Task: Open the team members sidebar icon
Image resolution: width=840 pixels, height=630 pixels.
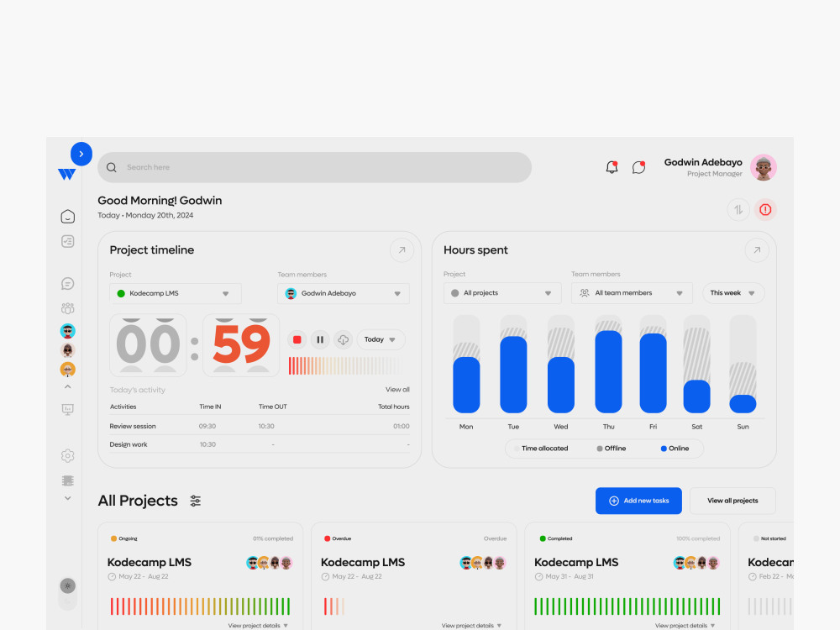Action: point(67,308)
